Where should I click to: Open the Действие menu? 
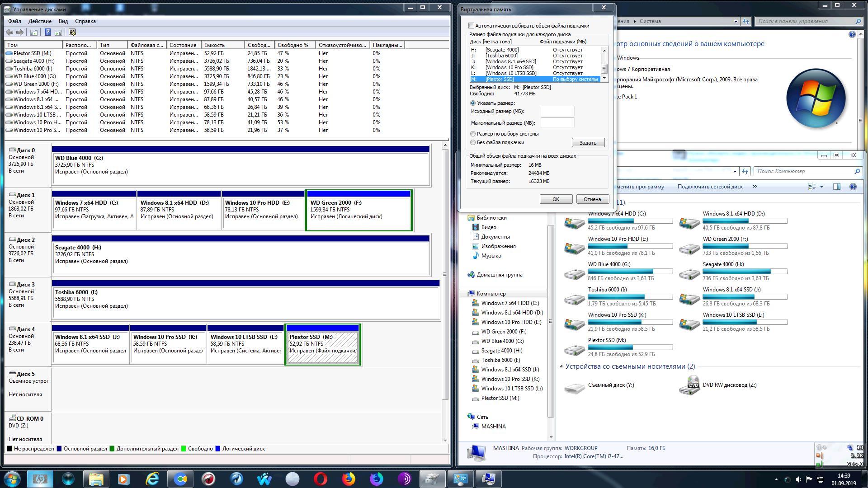[x=40, y=21]
